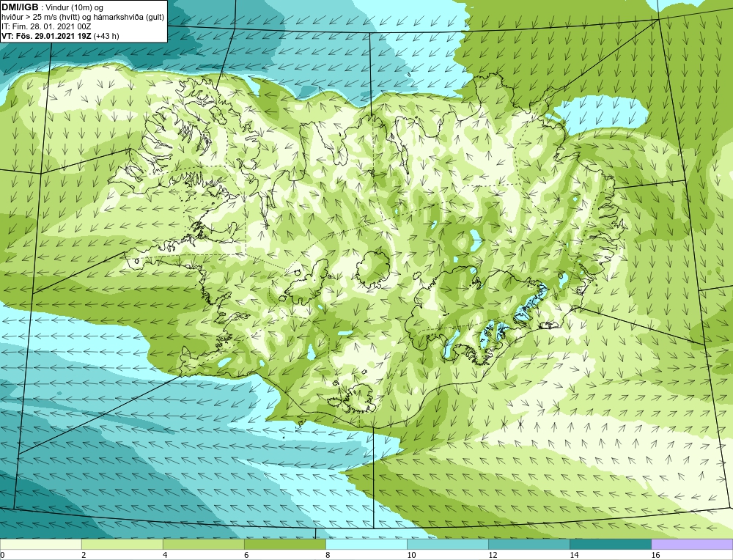Click the 2–4 m/s light green legend swatch
Image resolution: width=733 pixels, height=560 pixels.
[x=122, y=544]
